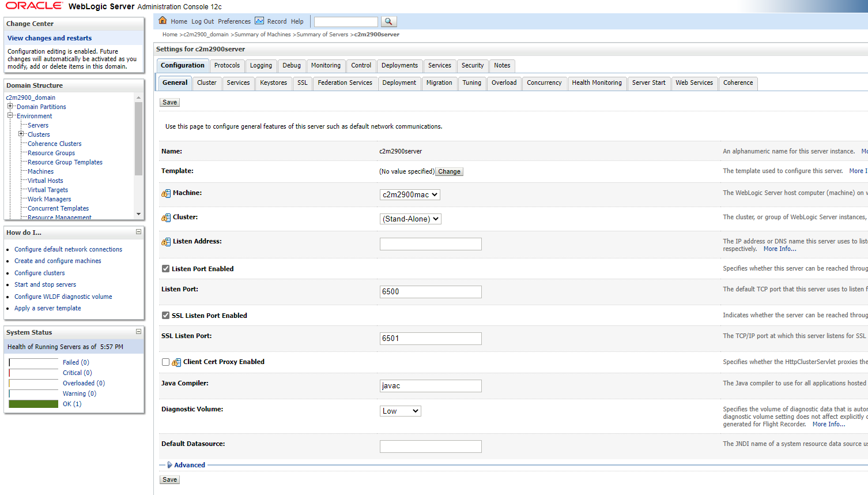Click More Info for Listen Address

coord(780,249)
